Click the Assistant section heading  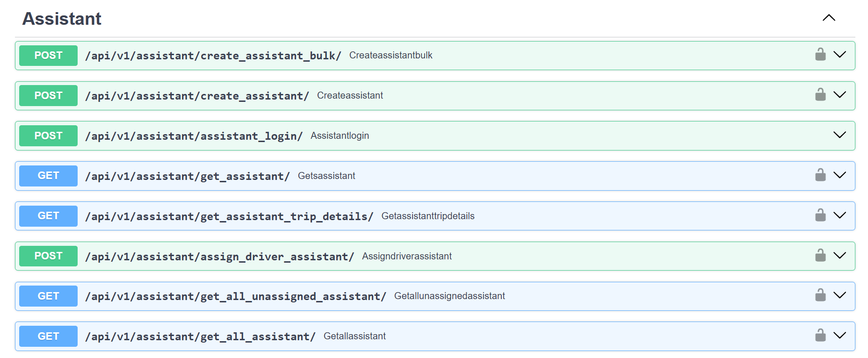point(62,19)
